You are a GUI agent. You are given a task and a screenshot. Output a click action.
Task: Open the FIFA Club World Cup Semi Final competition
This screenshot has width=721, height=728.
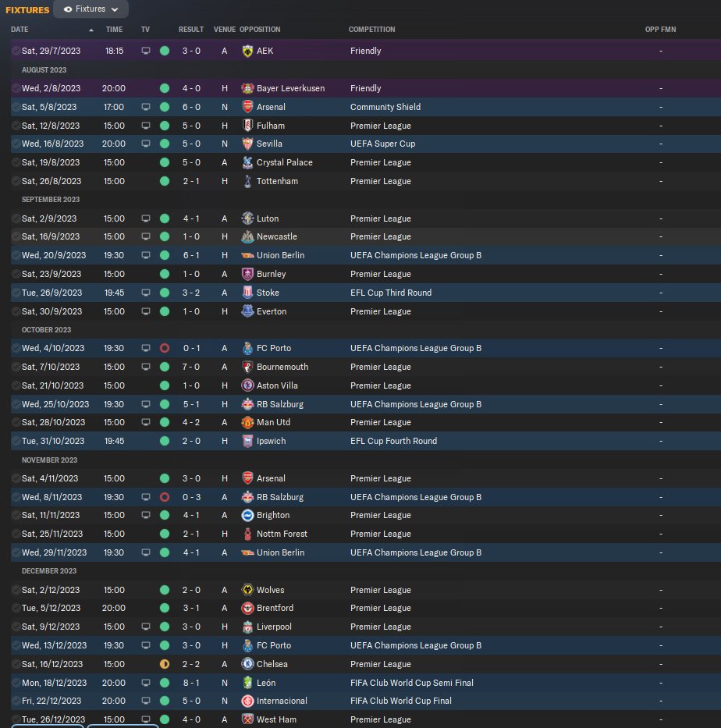(412, 683)
